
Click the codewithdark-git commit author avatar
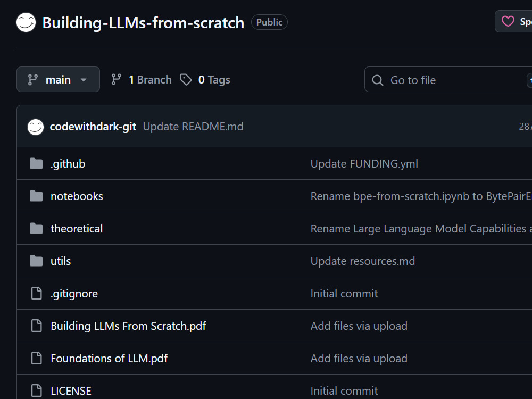click(x=36, y=127)
